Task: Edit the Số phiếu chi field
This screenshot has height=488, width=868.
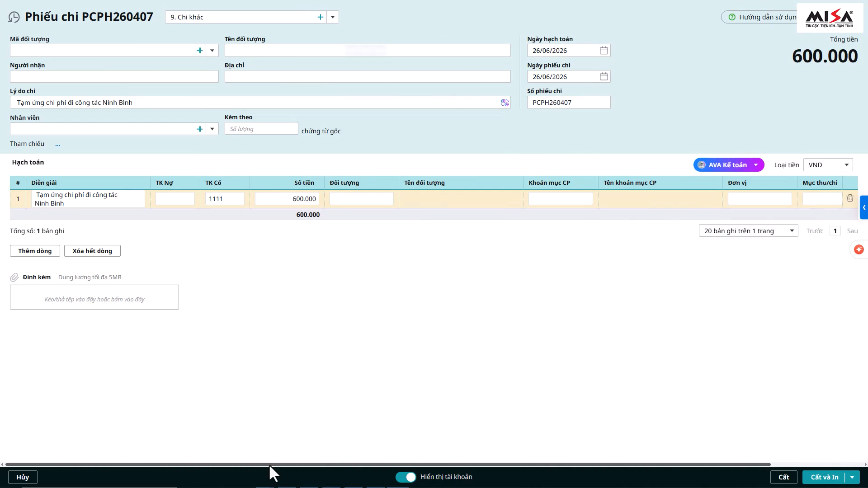Action: (569, 103)
